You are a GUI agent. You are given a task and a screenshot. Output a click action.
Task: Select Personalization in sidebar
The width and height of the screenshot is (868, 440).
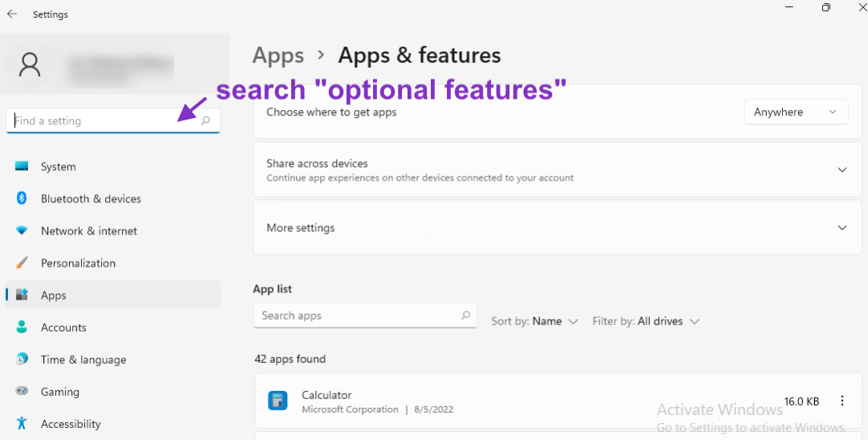(113, 263)
